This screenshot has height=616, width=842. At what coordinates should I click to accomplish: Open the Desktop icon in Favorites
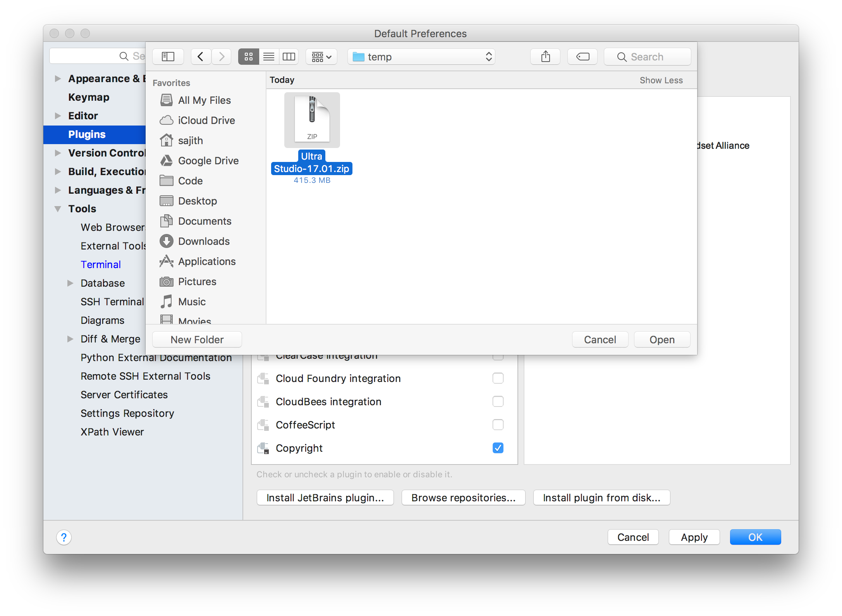point(166,201)
